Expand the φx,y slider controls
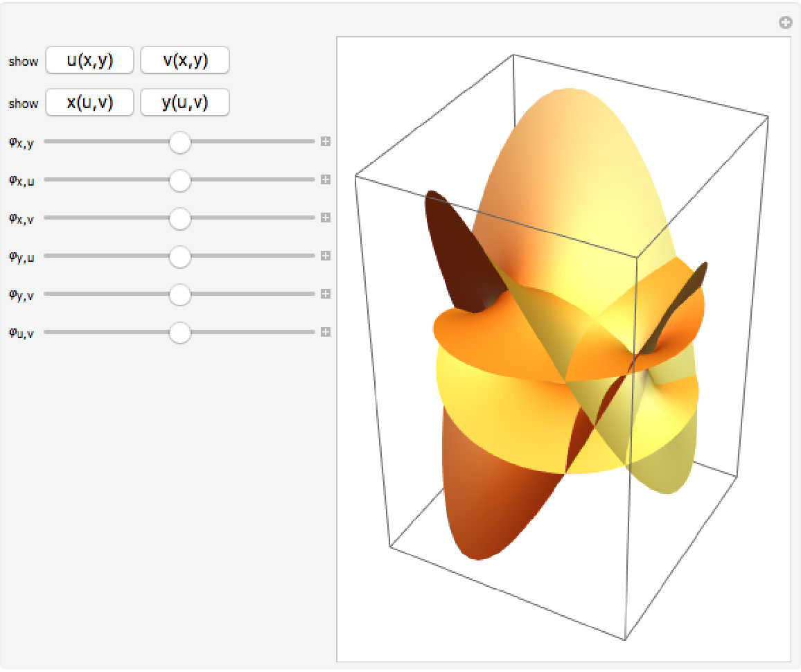 pyautogui.click(x=325, y=142)
